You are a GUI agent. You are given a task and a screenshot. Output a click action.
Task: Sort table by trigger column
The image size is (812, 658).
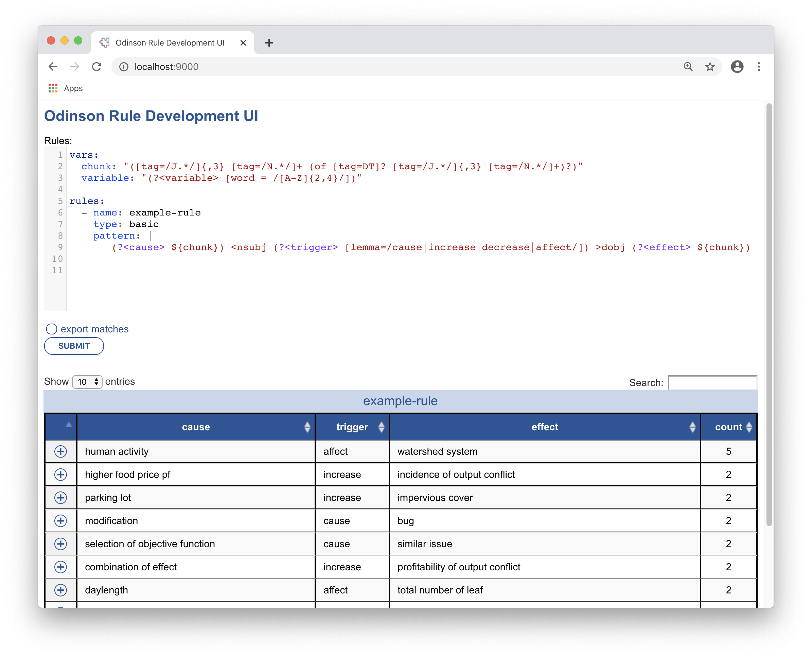pos(352,427)
